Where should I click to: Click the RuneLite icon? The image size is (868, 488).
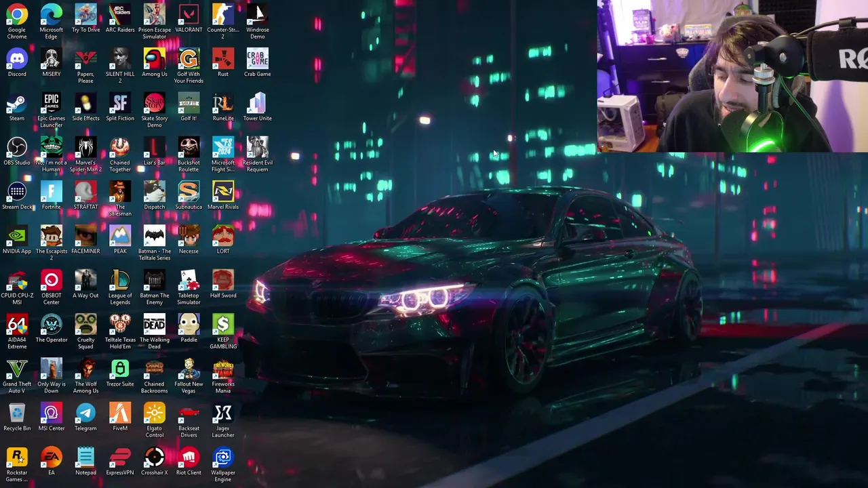223,103
